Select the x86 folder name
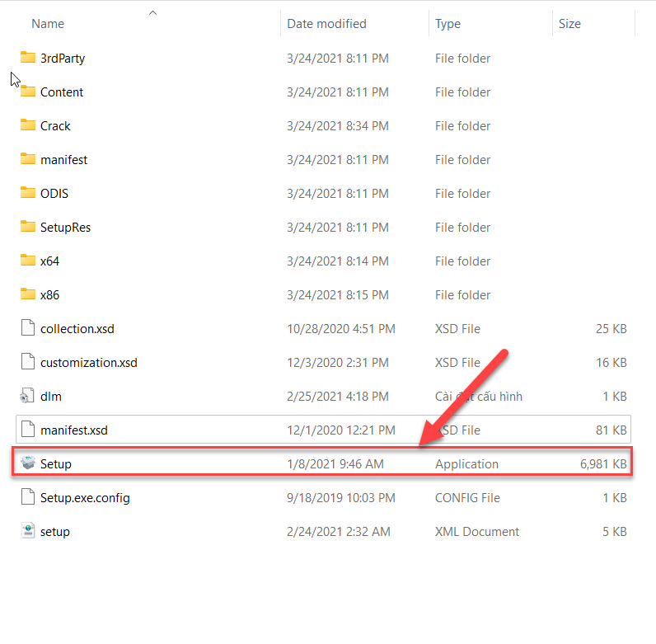Screen dimensions: 656x644 pos(49,294)
